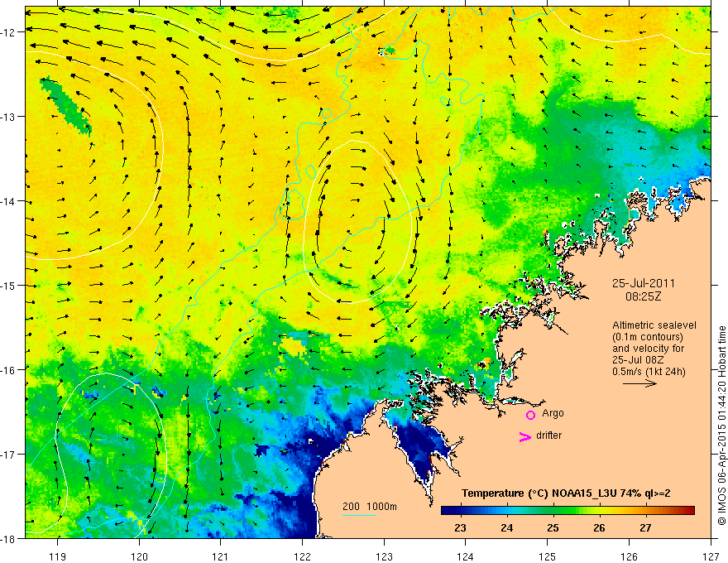
Task: Click the magenta Argo circle legend marker
Action: coord(530,415)
